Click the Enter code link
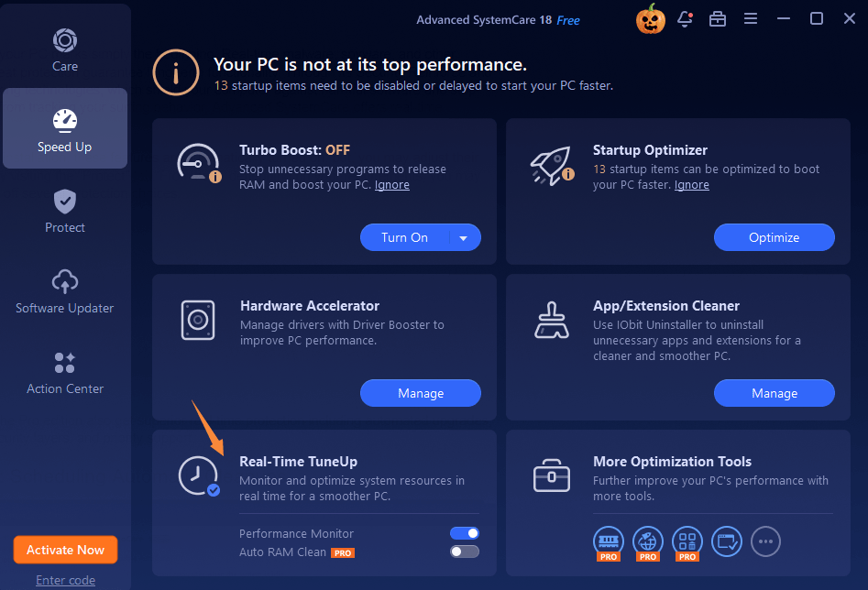This screenshot has width=868, height=590. click(x=65, y=580)
